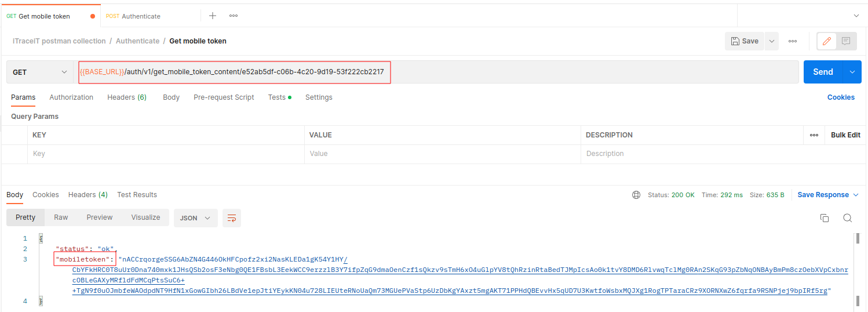Switch response view to Raw
The width and height of the screenshot is (868, 312).
[61, 217]
